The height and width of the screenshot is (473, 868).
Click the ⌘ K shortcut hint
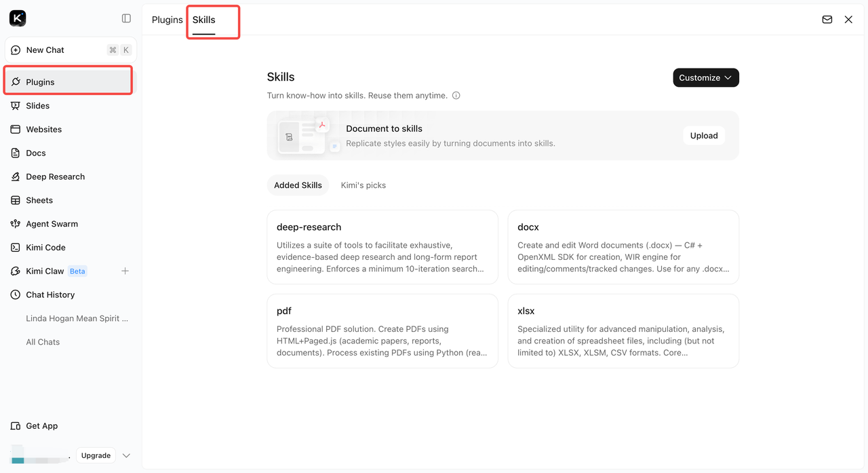tap(119, 50)
